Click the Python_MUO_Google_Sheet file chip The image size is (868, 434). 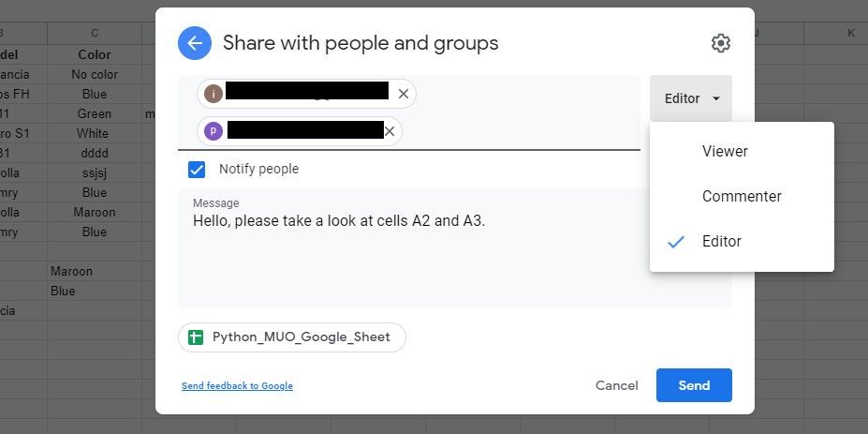(x=301, y=337)
